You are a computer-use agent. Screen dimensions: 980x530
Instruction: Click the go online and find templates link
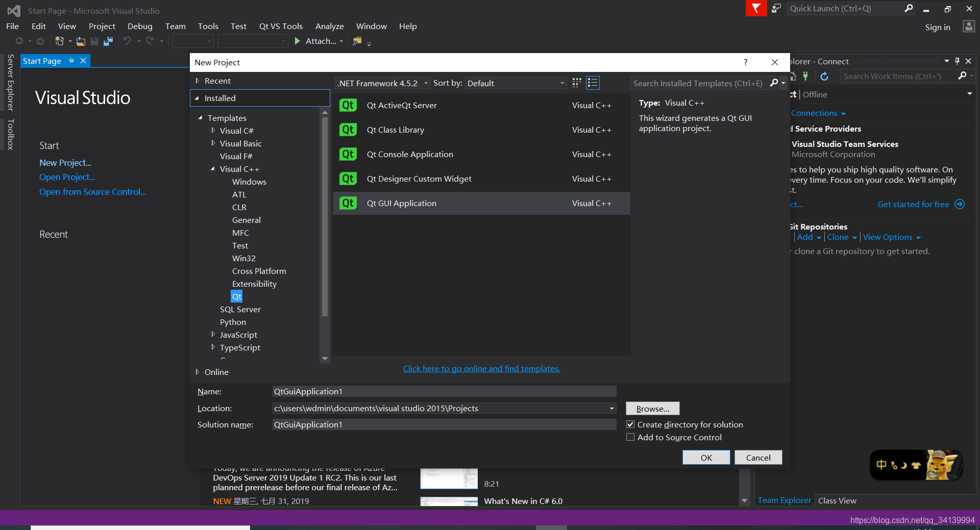482,368
